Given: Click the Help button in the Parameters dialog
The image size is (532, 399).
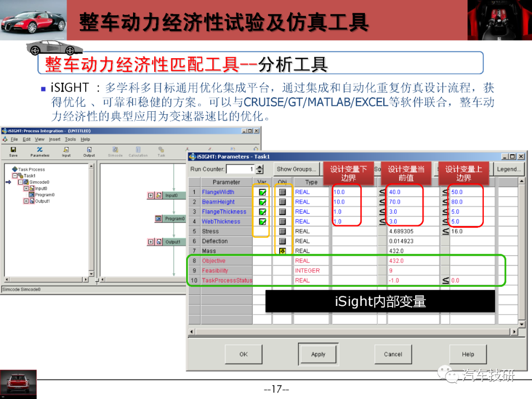Looking at the screenshot, I should click(x=468, y=354).
